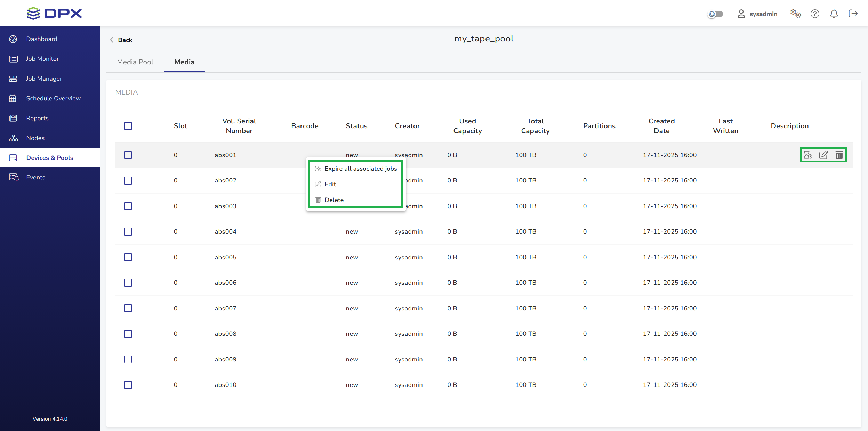Click the expire jobs hourglass icon on abs001 row
The image size is (868, 431).
(x=808, y=155)
